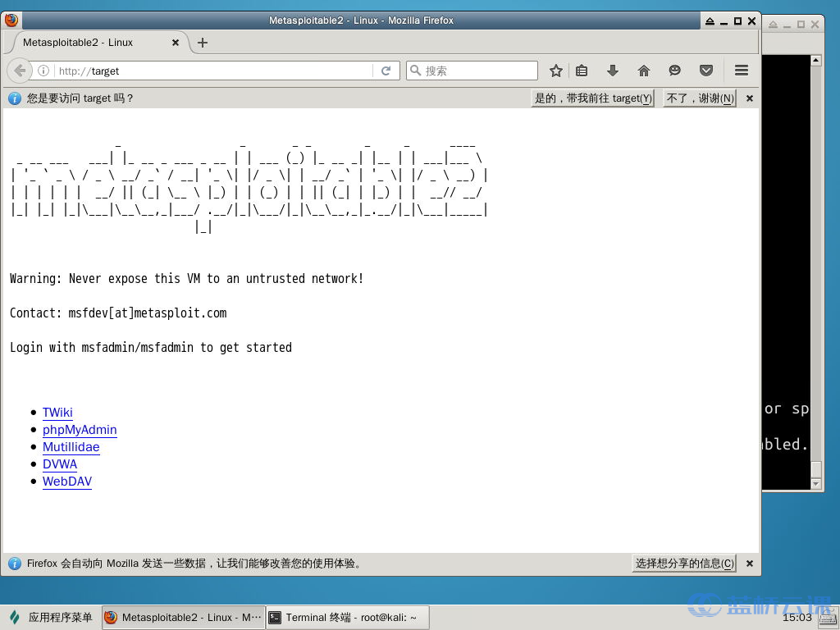
Task: Click the 'Warning: Never expose this VM' text
Action: tap(187, 279)
